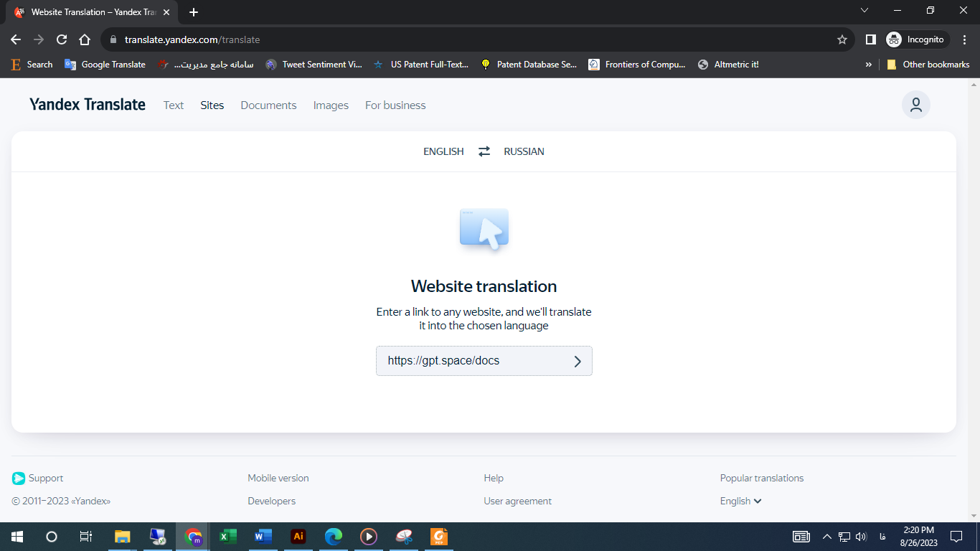
Task: Open the Support link
Action: click(38, 478)
